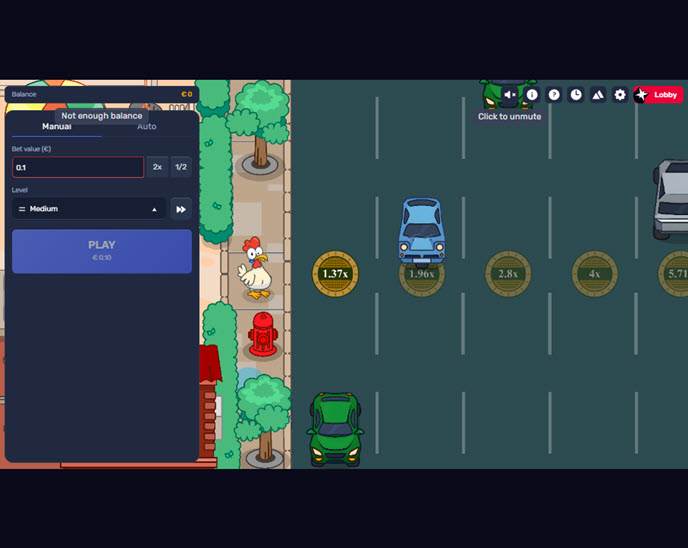
Task: Expand the Medium level dropdown
Action: pos(88,209)
